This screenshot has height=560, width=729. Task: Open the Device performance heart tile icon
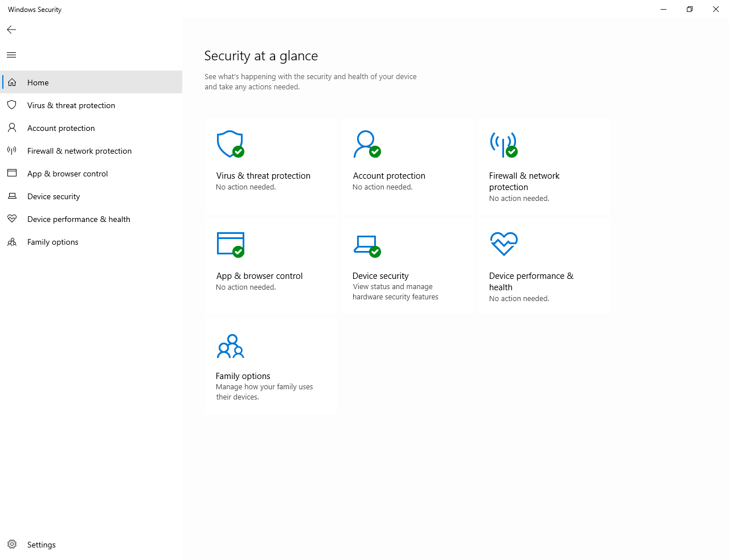pos(503,244)
